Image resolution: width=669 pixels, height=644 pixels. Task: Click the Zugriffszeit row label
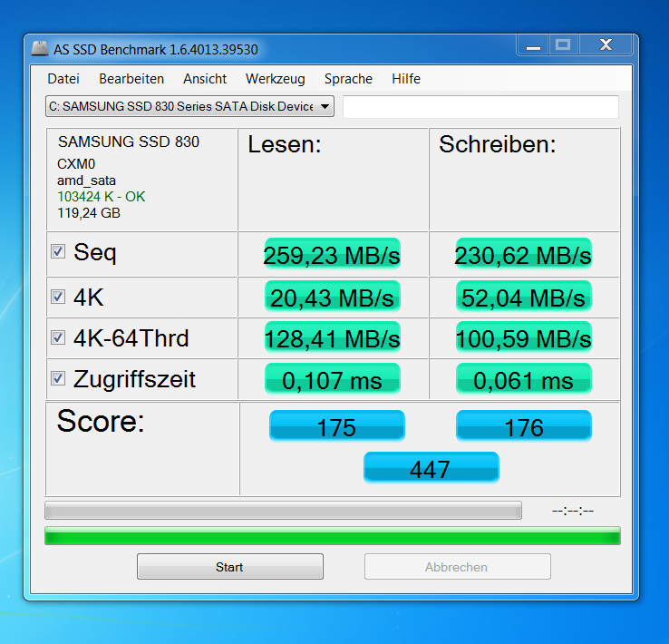(134, 379)
